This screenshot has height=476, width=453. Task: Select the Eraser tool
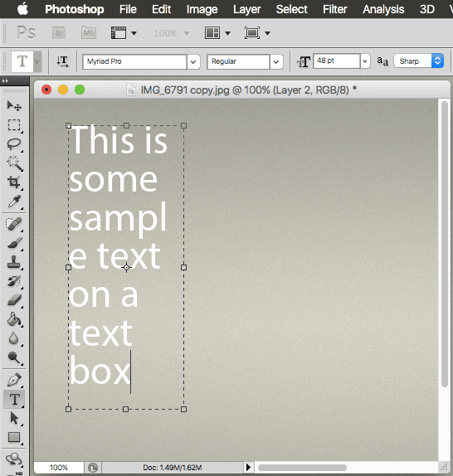[x=14, y=300]
